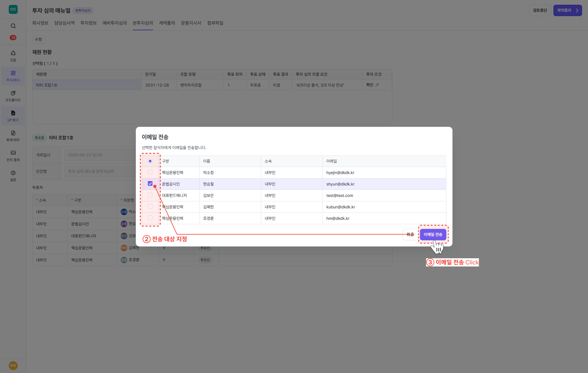Click the 이메일 전송 button
Screen dimensions: 588x373
point(433,234)
